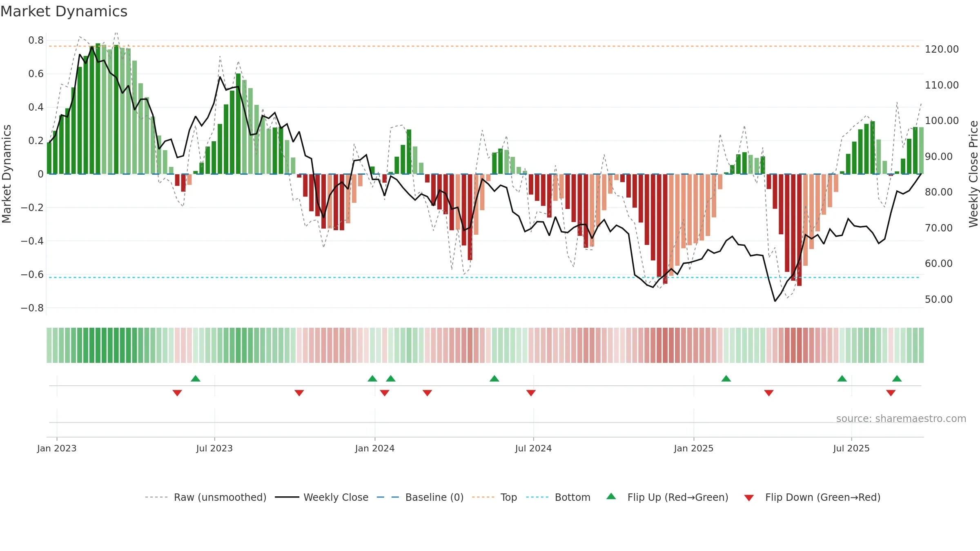Click the −0.6 left axis tick label

(32, 274)
